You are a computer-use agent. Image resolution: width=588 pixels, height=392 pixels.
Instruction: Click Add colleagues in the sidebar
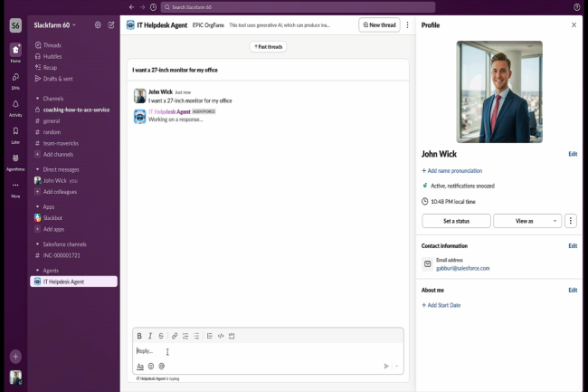click(x=73, y=192)
